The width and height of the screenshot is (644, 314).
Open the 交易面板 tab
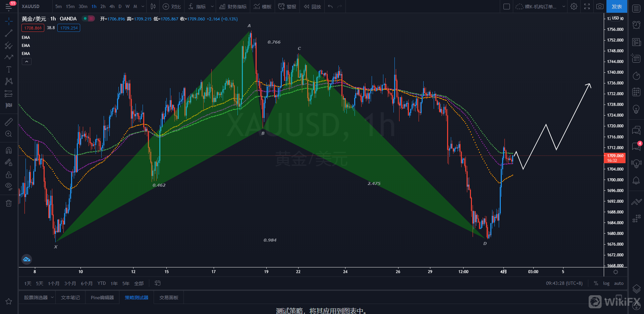click(169, 298)
